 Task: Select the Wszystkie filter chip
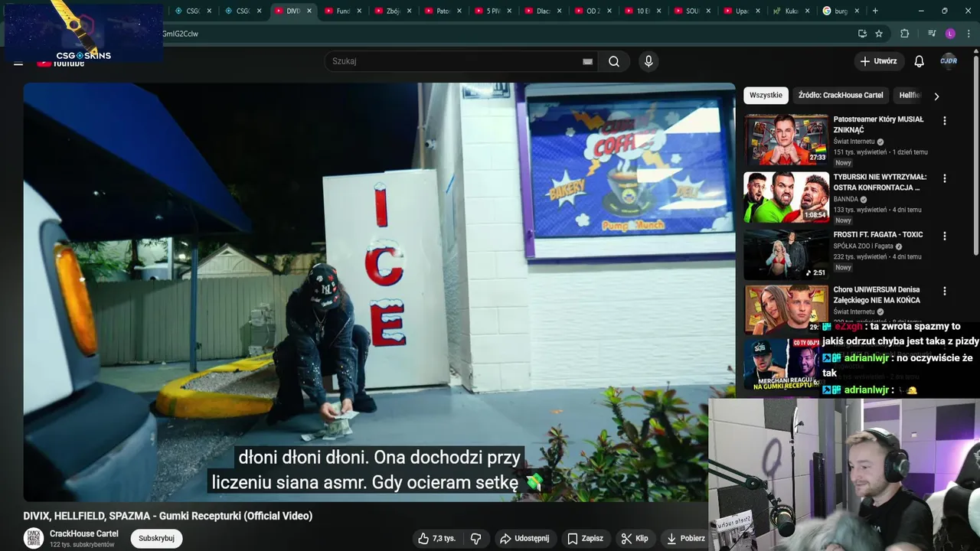coord(766,96)
